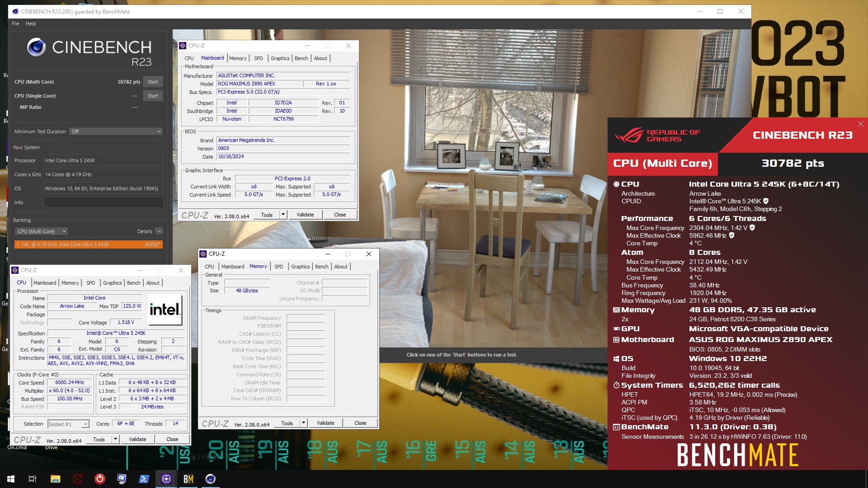Switch to SPD tab in Mainboard CPU-Z window
The width and height of the screenshot is (868, 488).
pyautogui.click(x=259, y=58)
